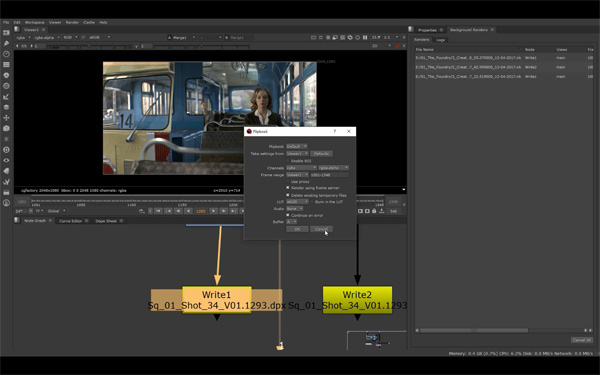This screenshot has height=375, width=600.
Task: Click the viewer gamma slider
Action: pyautogui.click(x=201, y=46)
